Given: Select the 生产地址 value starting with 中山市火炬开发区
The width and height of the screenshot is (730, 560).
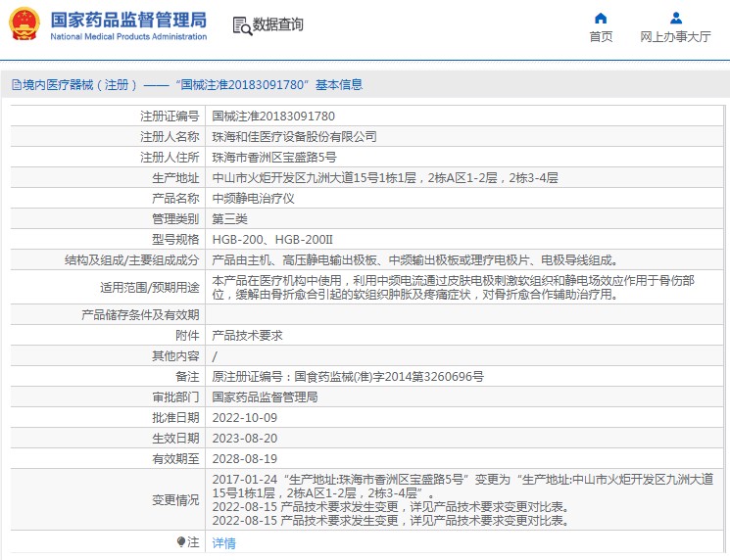Looking at the screenshot, I should [385, 177].
